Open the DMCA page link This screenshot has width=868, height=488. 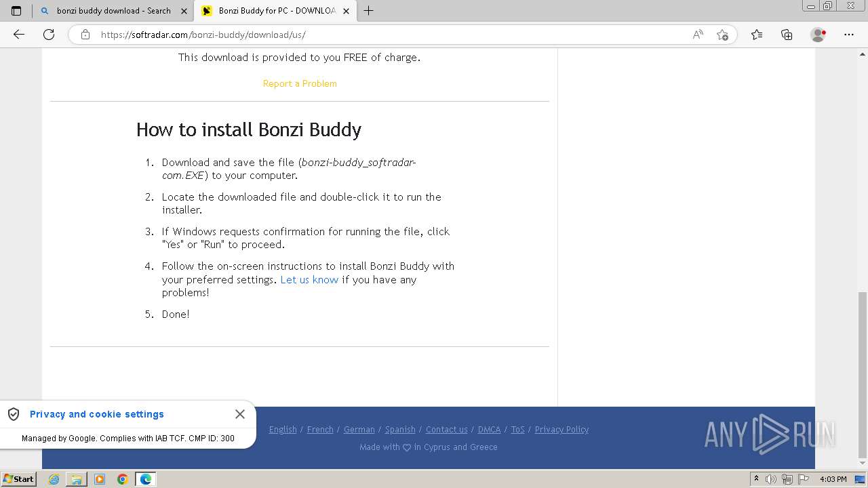pos(489,429)
